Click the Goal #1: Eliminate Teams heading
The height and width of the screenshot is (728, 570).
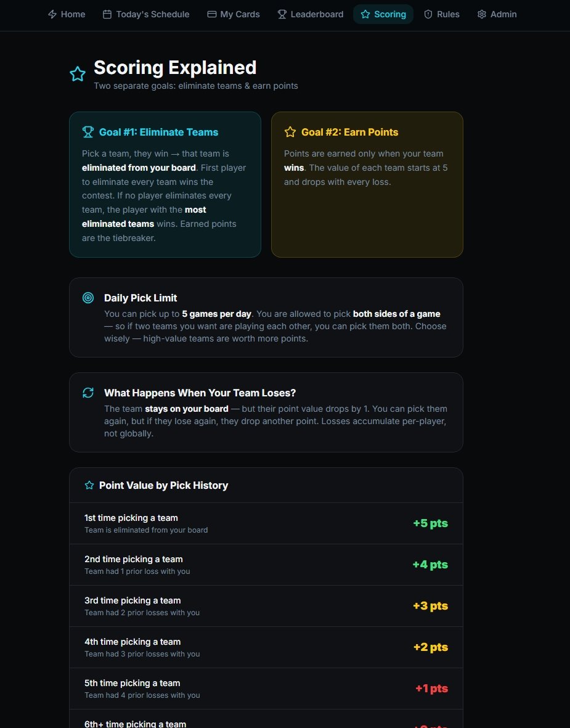click(x=158, y=132)
